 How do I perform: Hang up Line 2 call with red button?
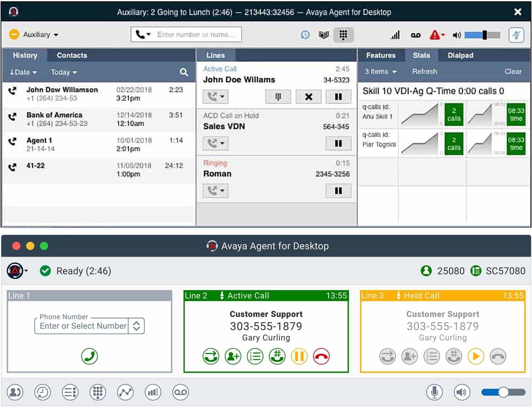tap(321, 356)
